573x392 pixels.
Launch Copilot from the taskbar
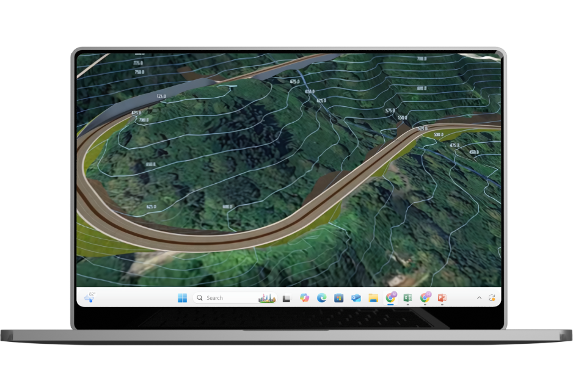click(x=304, y=298)
